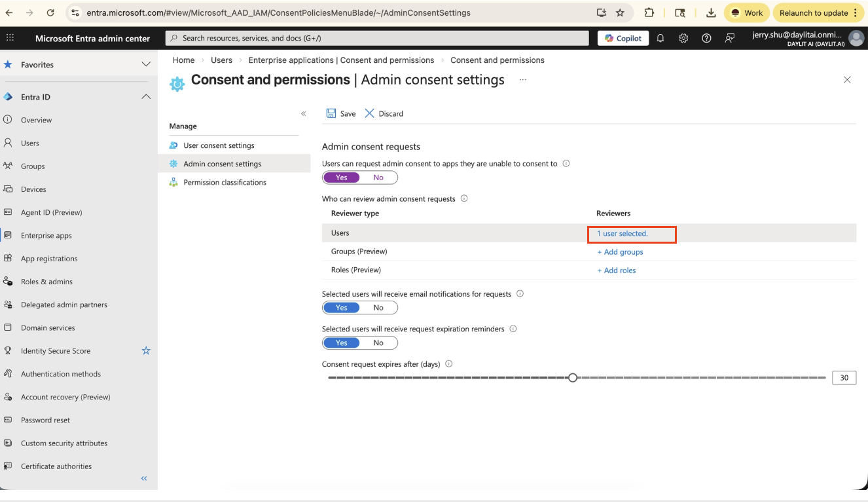868x503 pixels.
Task: Click Add roles link
Action: [616, 270]
